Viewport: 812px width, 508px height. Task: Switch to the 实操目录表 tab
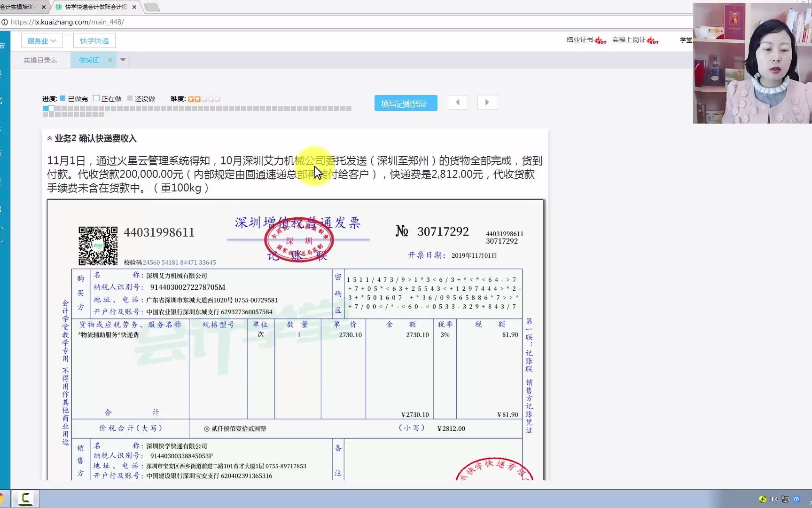tap(40, 60)
